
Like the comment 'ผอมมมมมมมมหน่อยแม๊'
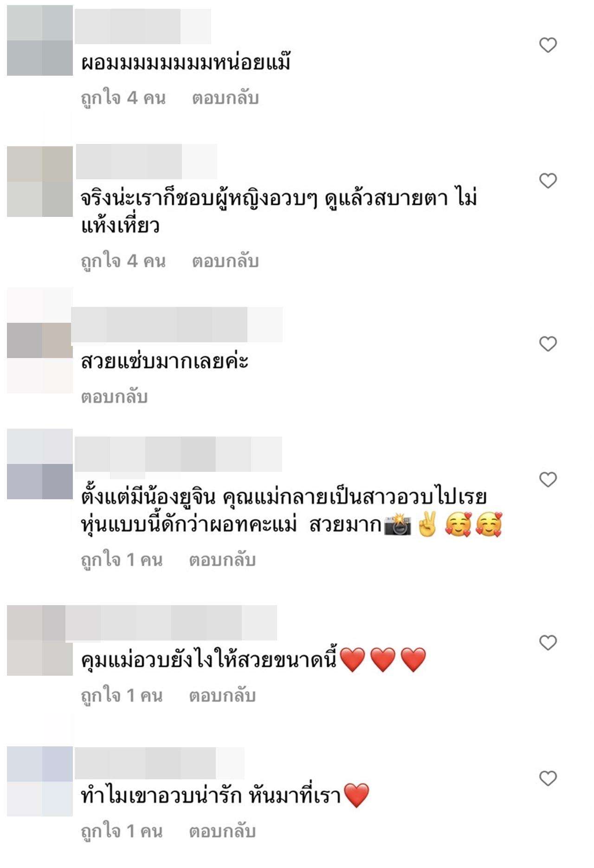[x=548, y=45]
